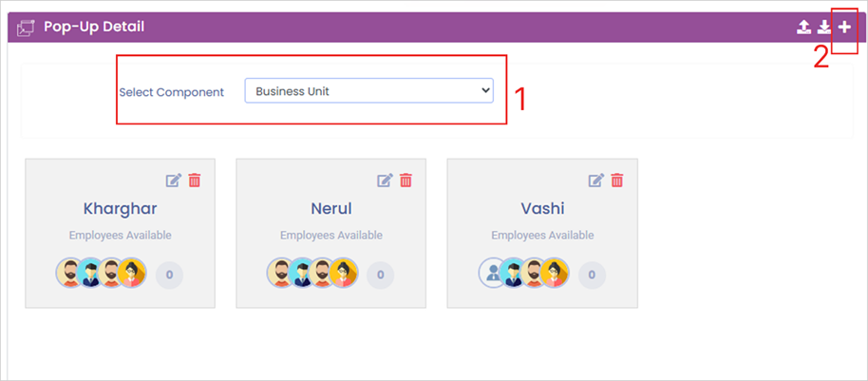Click the upload icon in the header
The width and height of the screenshot is (868, 381).
(x=803, y=28)
